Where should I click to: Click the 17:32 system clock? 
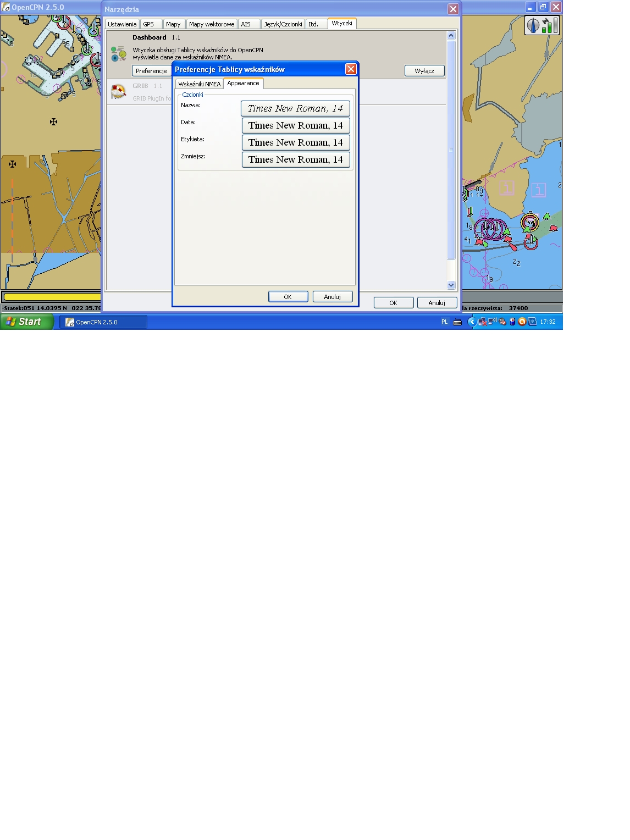coord(548,322)
